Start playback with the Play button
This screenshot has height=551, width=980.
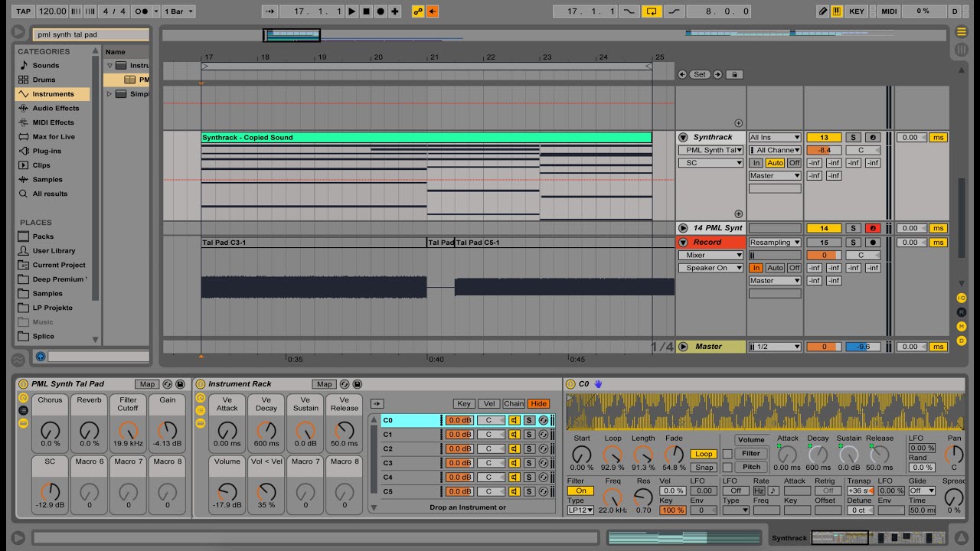pos(351,11)
